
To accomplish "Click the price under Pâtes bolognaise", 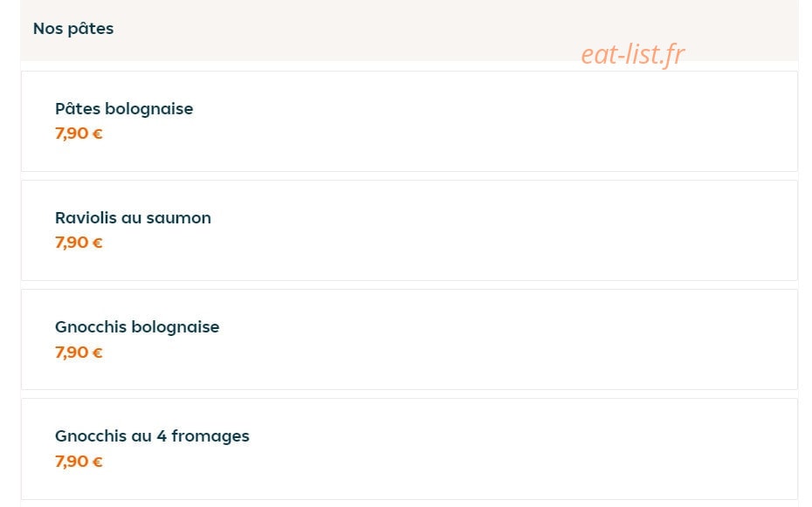I will pyautogui.click(x=79, y=134).
